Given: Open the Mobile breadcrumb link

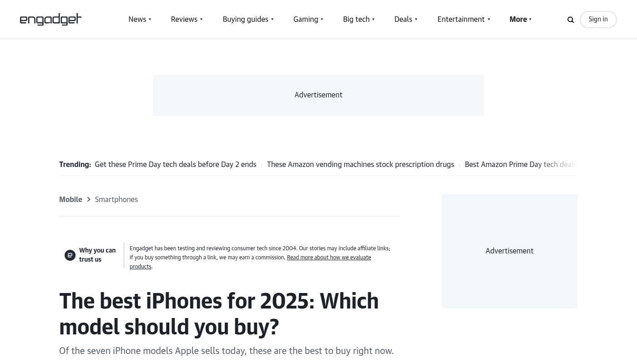Looking at the screenshot, I should pos(71,200).
